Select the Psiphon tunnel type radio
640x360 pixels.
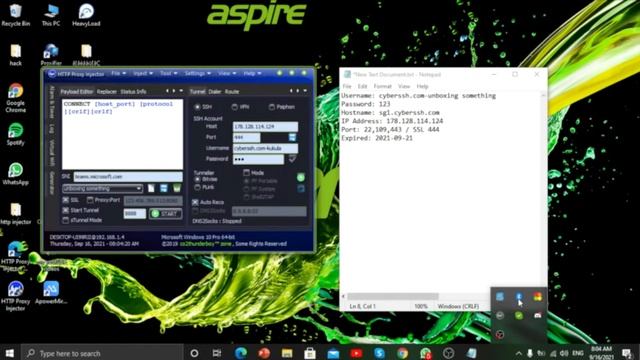point(272,107)
